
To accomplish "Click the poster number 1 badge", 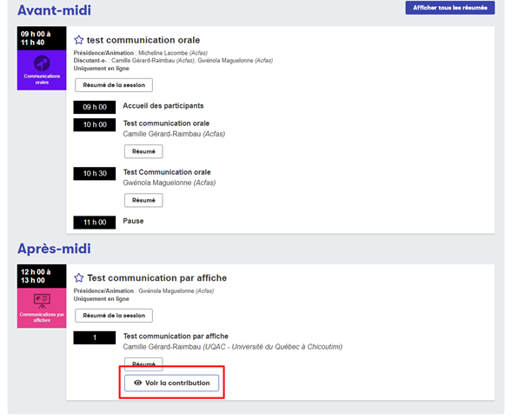I will click(x=95, y=337).
